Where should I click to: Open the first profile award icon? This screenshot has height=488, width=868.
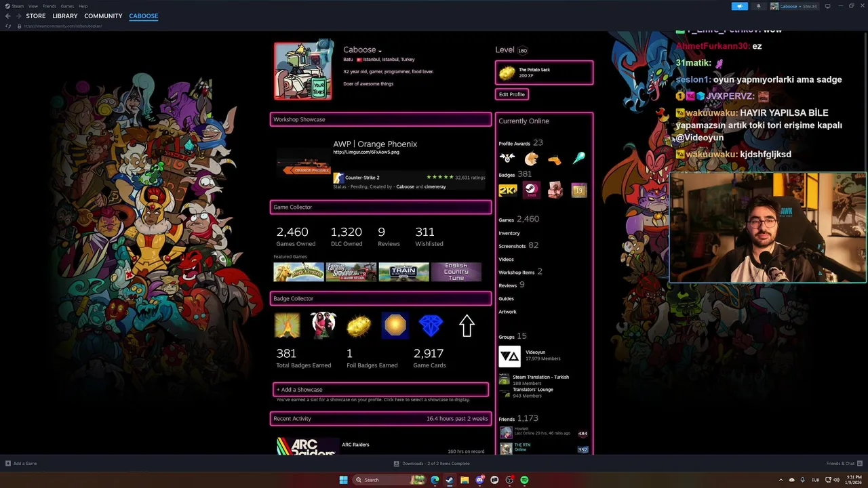pos(507,158)
